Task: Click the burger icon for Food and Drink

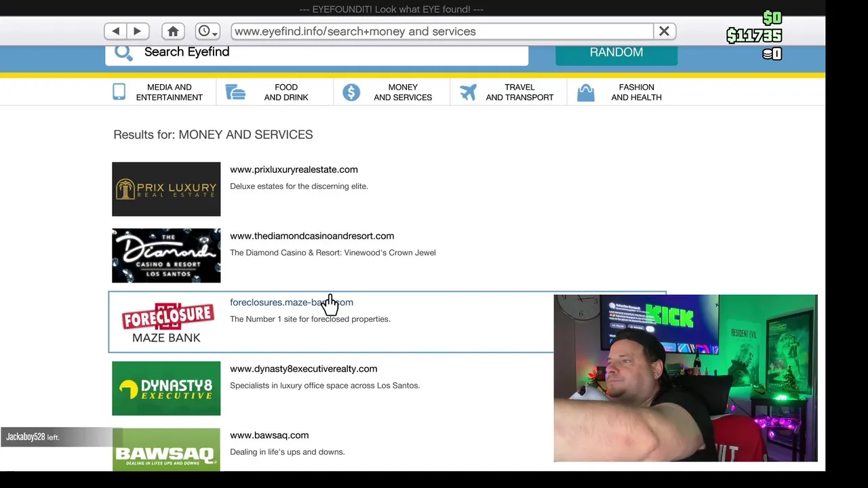Action: pyautogui.click(x=235, y=92)
